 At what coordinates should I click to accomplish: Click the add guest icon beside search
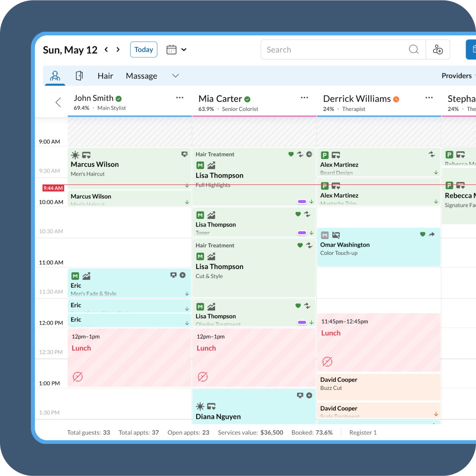pyautogui.click(x=438, y=50)
